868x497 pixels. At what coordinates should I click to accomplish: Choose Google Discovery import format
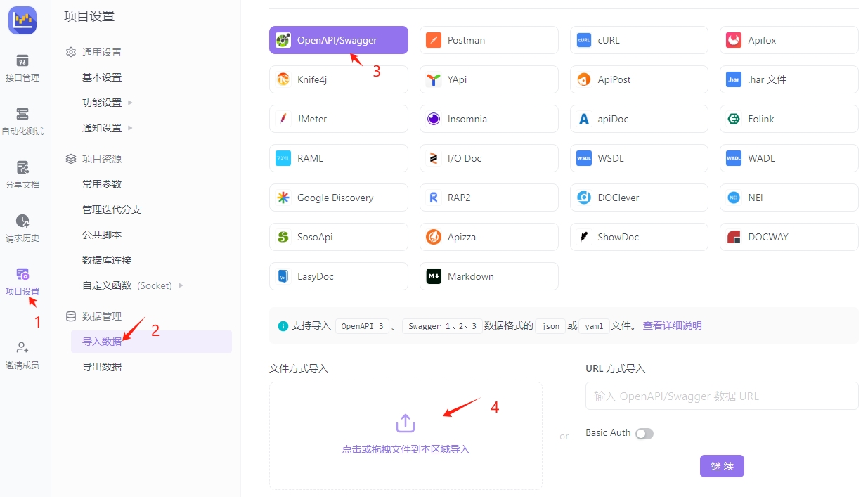coord(339,198)
